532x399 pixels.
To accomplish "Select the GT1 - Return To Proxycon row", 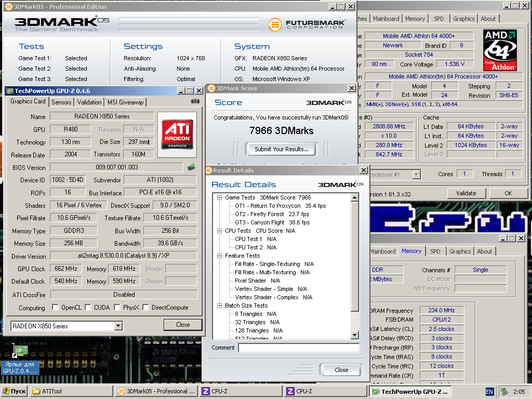I will coord(280,206).
